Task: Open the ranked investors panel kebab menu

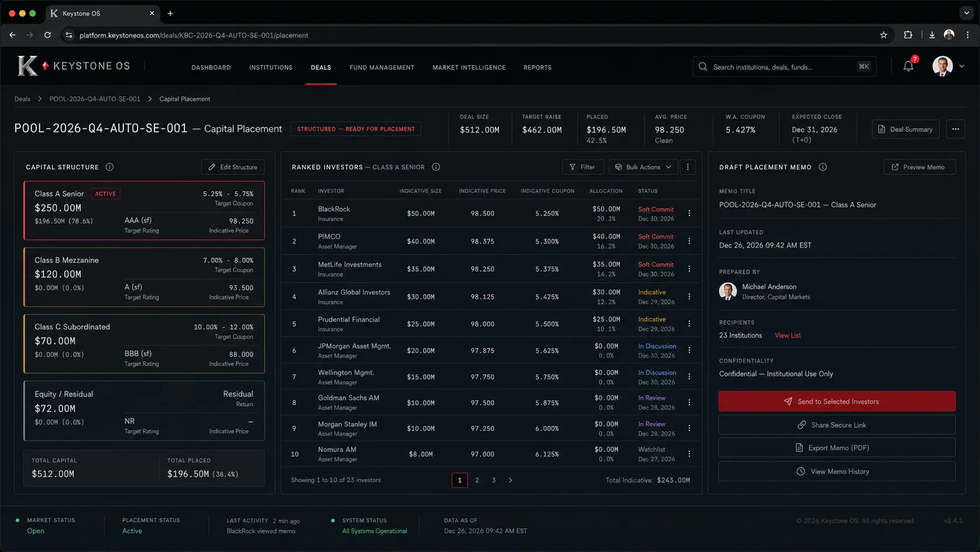Action: click(688, 167)
